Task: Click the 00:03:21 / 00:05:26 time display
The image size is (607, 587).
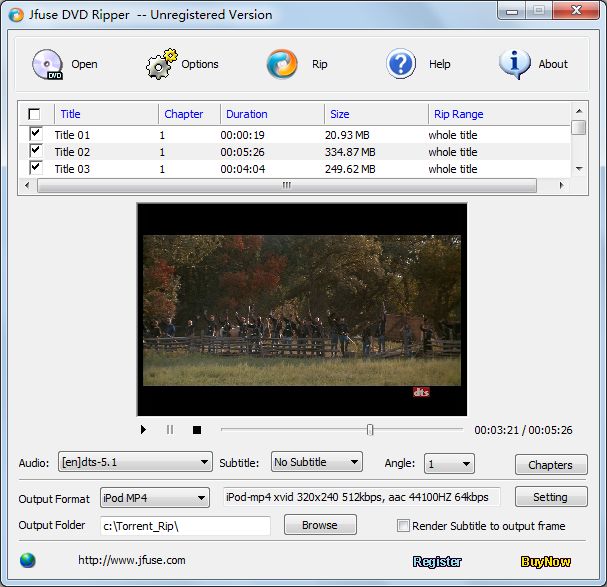Action: [x=523, y=430]
